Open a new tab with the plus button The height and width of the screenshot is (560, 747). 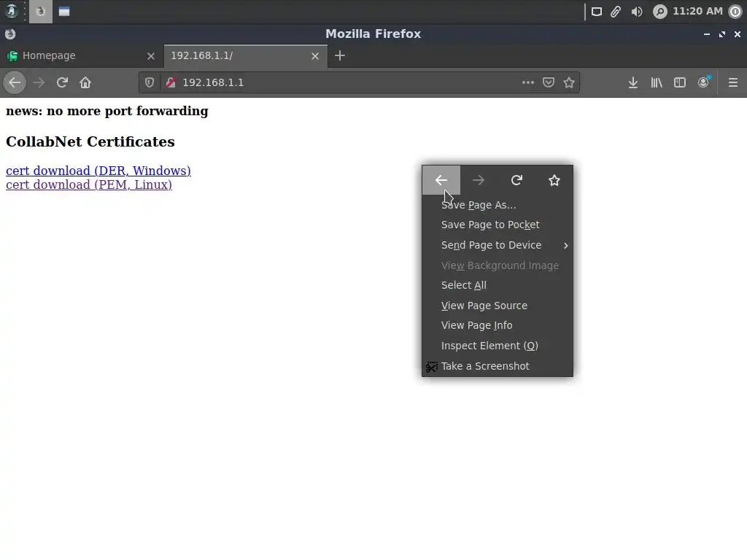(340, 55)
